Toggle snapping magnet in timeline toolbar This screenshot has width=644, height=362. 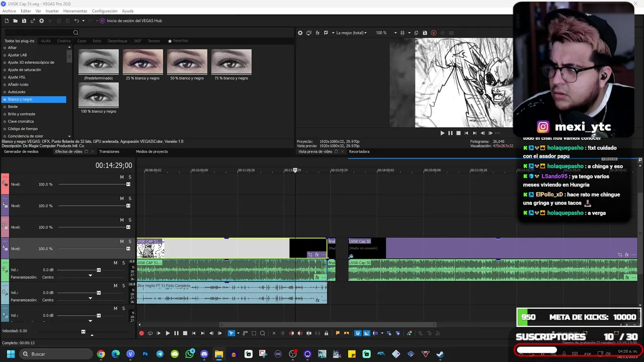tap(358, 333)
